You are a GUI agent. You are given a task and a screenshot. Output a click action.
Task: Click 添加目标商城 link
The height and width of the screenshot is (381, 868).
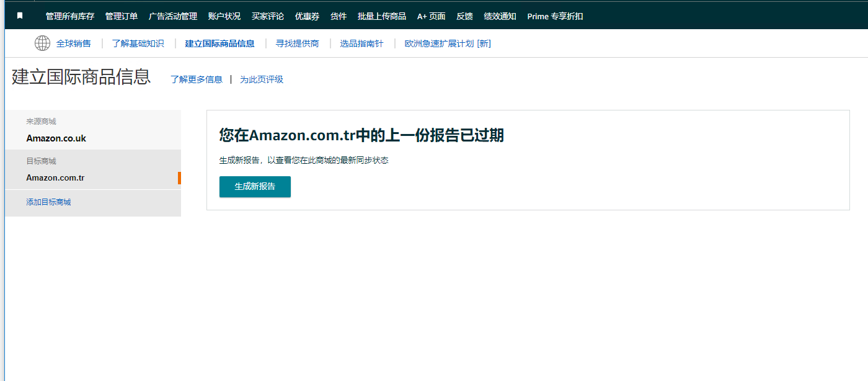[48, 202]
